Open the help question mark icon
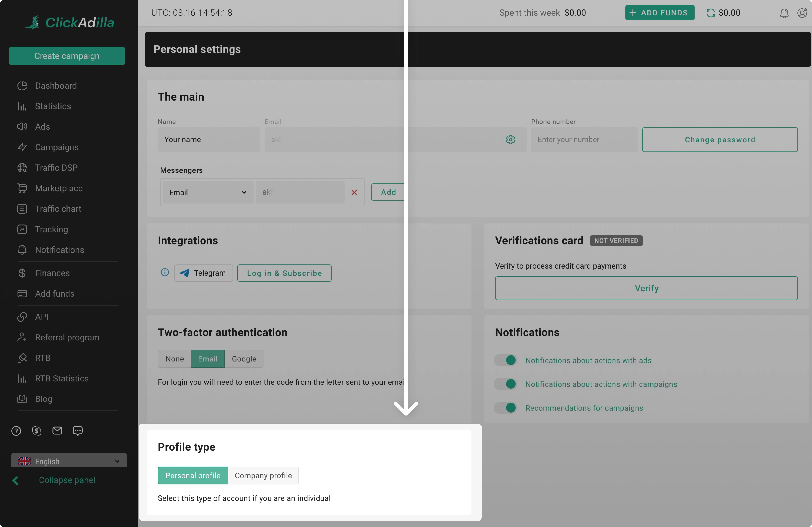Screen dimensions: 812x527 [16, 431]
